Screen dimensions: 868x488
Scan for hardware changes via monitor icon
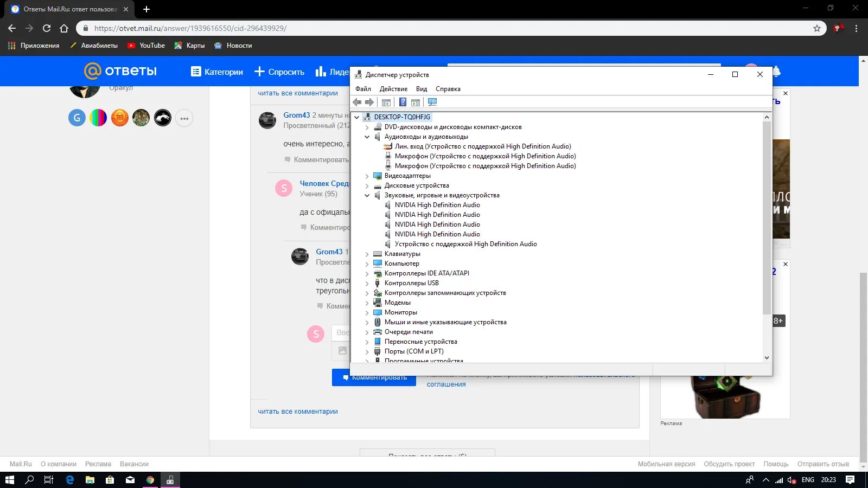pos(432,102)
